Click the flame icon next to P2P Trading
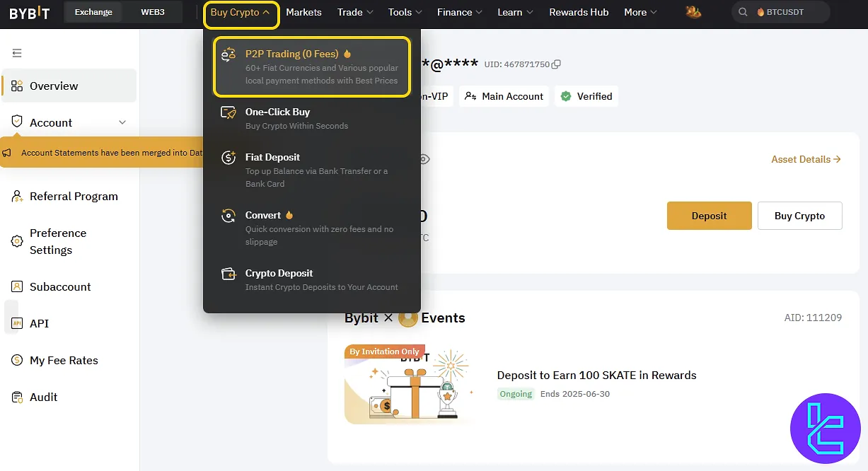 point(347,54)
